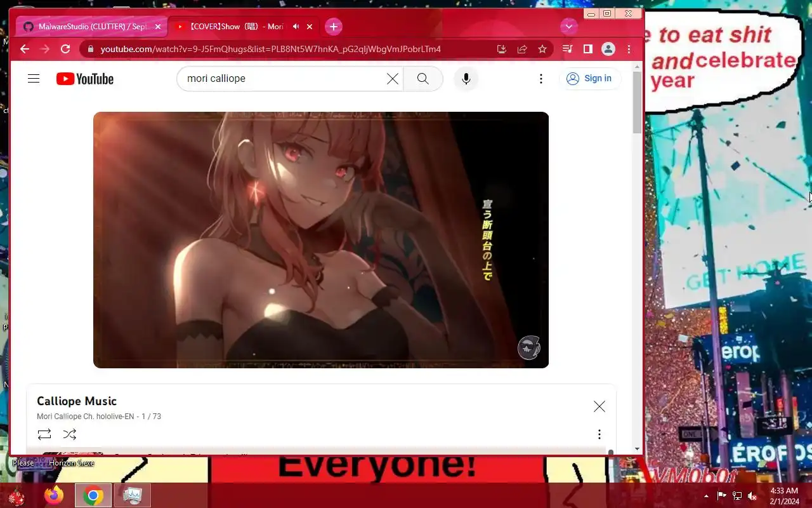Open the volume tray icon

pyautogui.click(x=752, y=496)
